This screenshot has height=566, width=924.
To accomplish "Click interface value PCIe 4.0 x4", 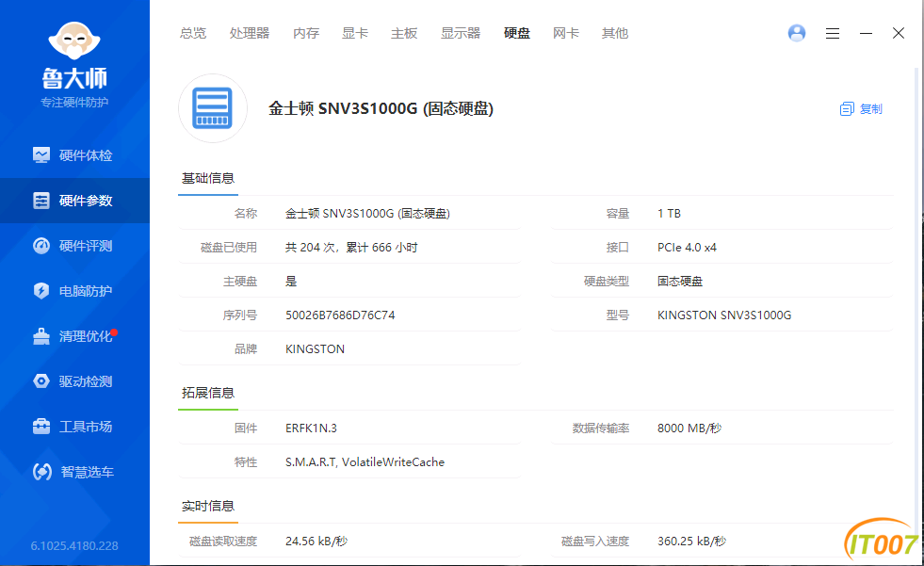I will [687, 248].
